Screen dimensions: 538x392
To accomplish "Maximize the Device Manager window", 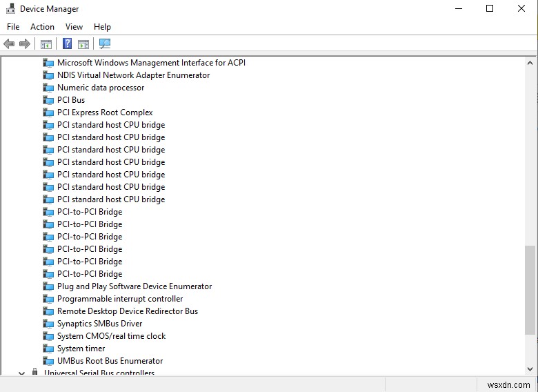I will [490, 8].
